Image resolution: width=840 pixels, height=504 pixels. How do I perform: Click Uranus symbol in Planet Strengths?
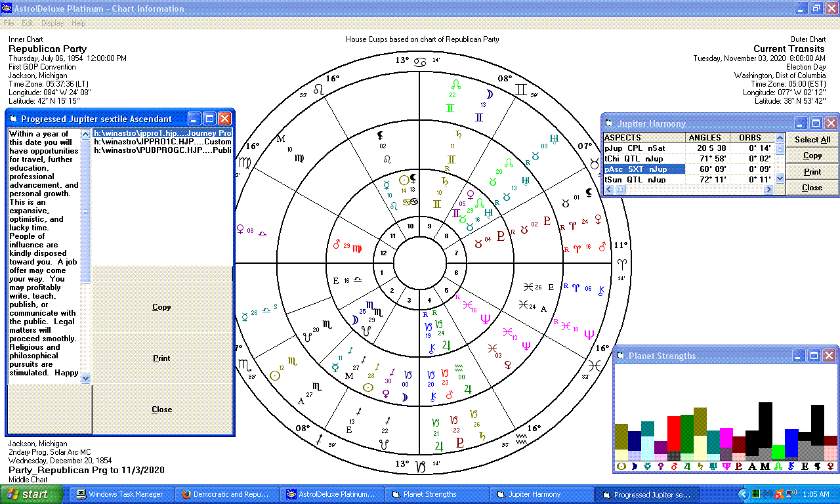(x=713, y=467)
